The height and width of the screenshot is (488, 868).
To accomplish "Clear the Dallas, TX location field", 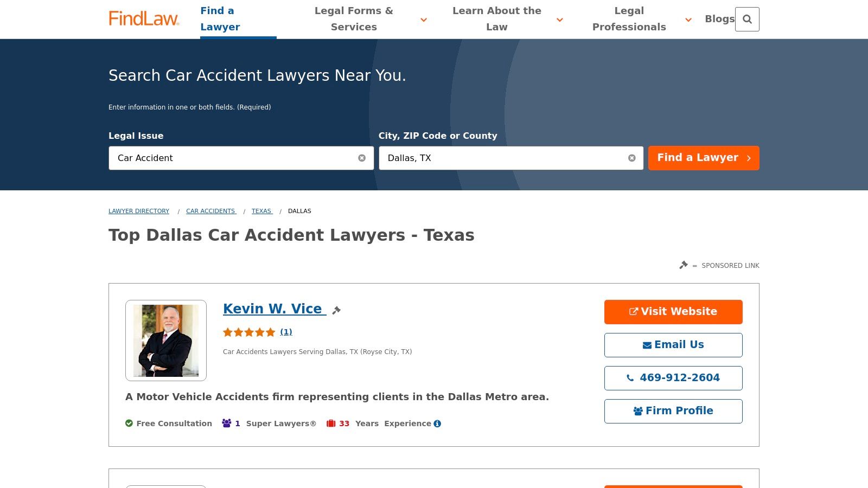I will tap(631, 158).
